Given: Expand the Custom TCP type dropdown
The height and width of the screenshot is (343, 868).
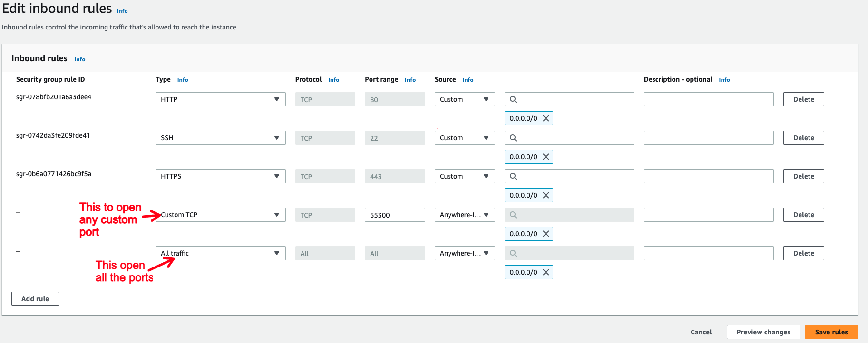Looking at the screenshot, I should click(220, 215).
